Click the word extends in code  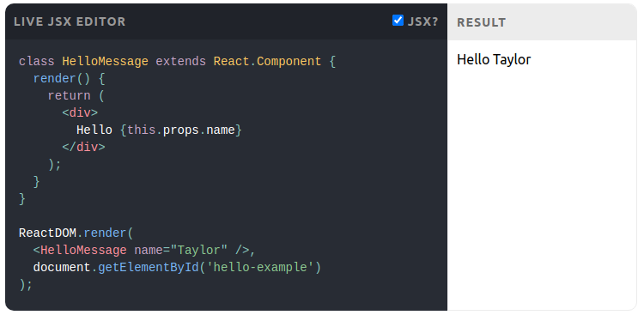180,62
